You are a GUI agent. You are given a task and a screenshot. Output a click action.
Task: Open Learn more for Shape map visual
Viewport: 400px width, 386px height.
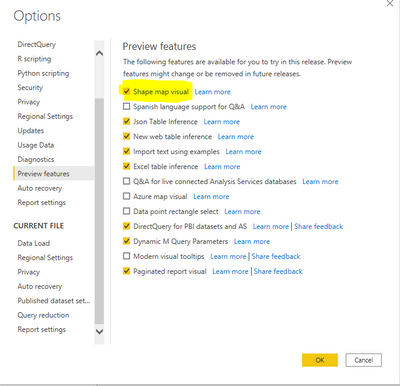[x=212, y=92]
